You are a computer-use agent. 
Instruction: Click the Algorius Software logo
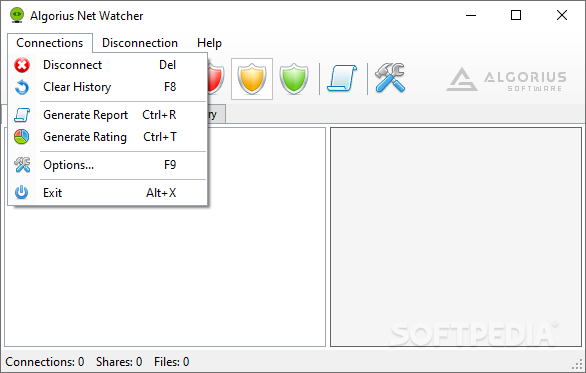point(507,79)
